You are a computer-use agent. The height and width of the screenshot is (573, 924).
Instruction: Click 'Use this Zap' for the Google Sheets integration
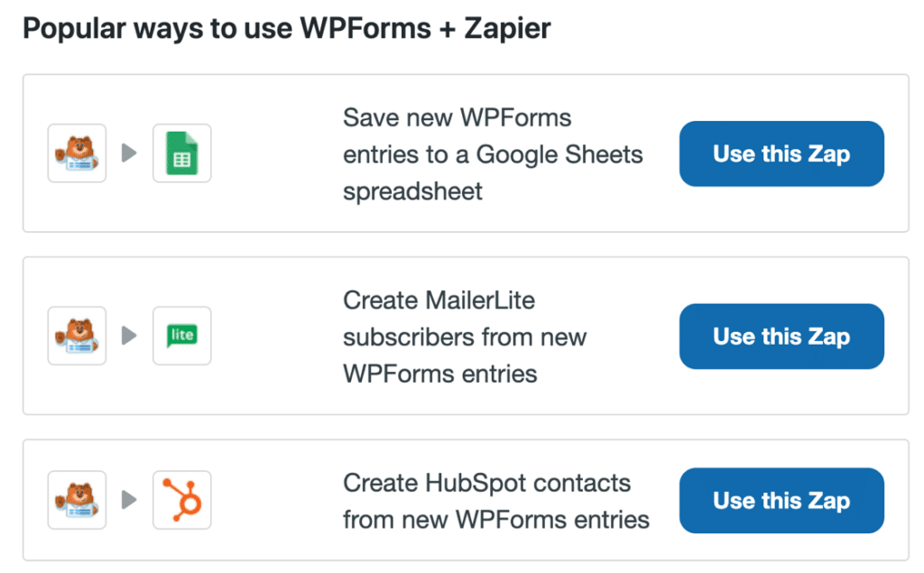[x=781, y=153]
